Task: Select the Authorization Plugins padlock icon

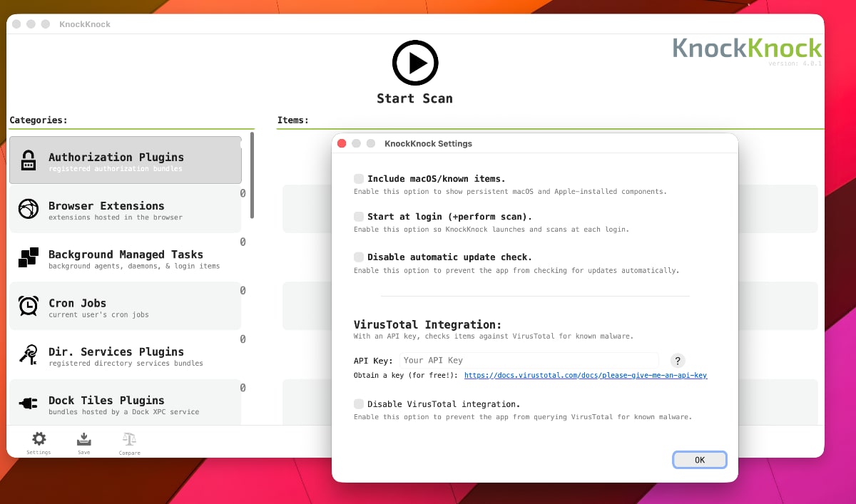Action: pos(28,160)
